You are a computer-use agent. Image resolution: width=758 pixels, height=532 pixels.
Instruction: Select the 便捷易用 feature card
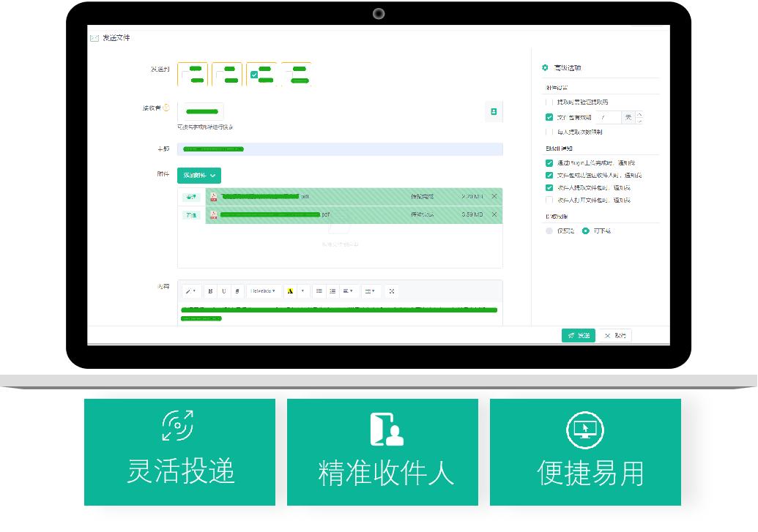[585, 452]
